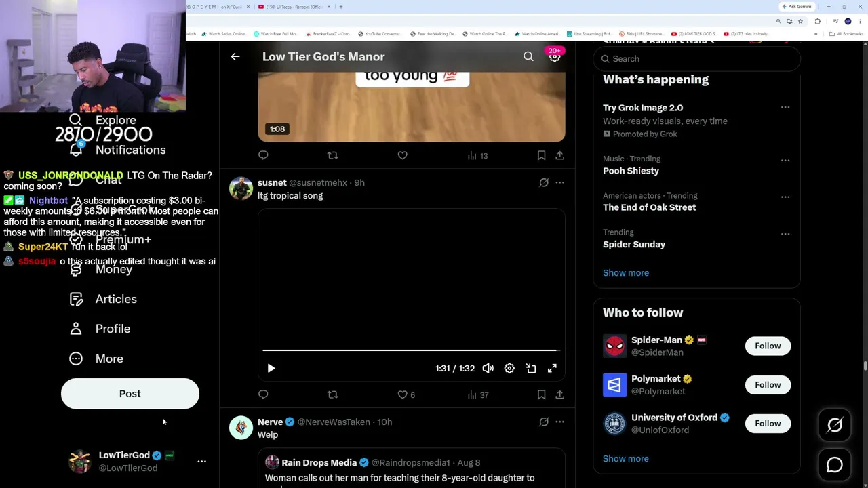The image size is (868, 488).
Task: Open options for Try Grok Image 2.0 promo
Action: (x=785, y=107)
